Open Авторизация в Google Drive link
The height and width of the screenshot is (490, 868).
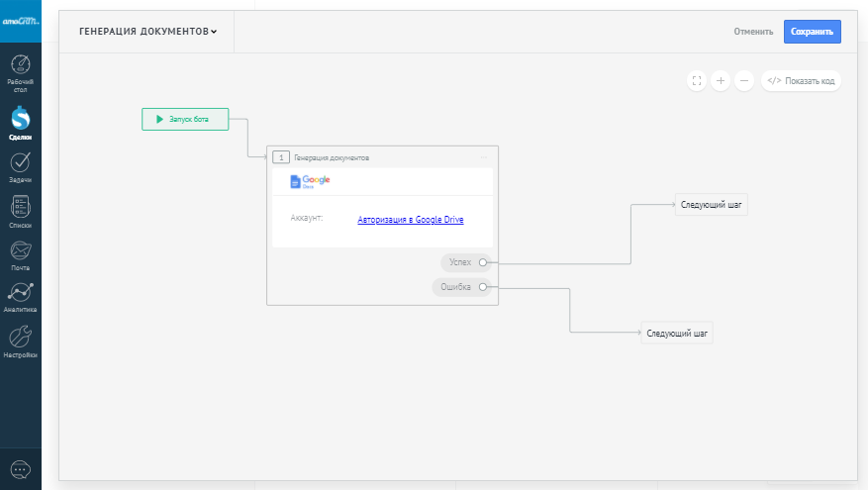[410, 220]
